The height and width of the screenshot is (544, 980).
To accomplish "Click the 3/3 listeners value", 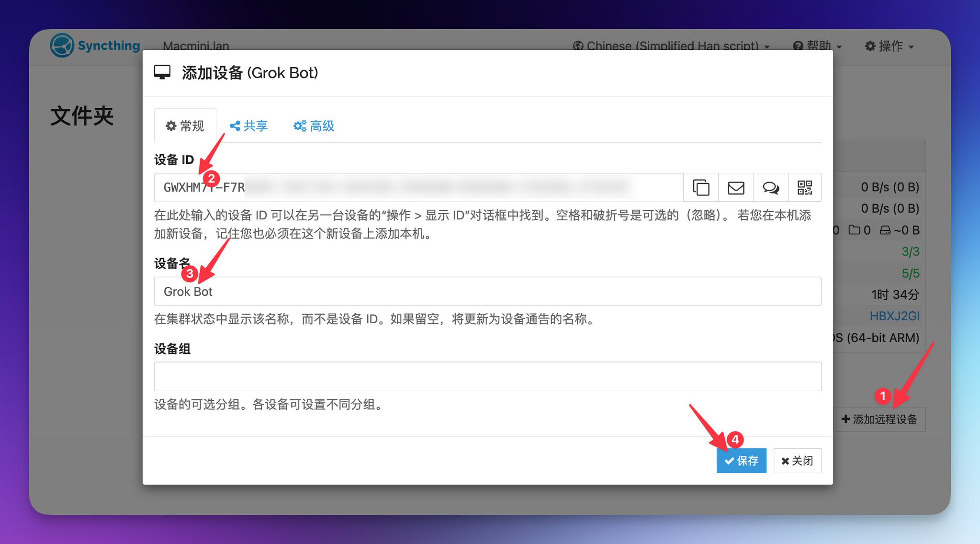I will pos(911,251).
